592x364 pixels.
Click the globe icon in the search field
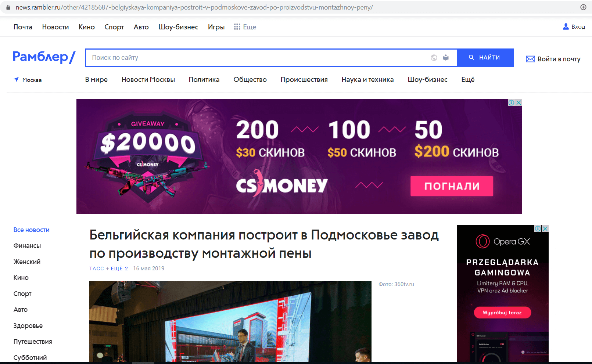pos(434,58)
